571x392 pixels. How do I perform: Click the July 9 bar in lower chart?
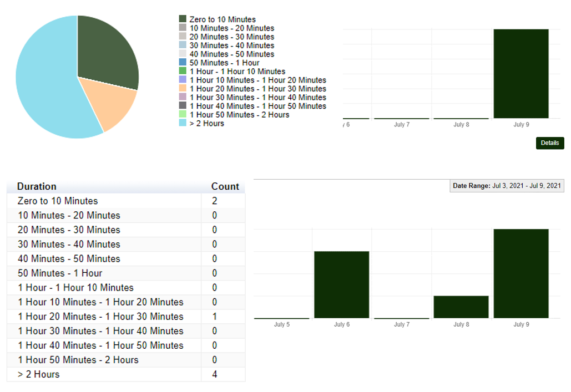tap(521, 273)
